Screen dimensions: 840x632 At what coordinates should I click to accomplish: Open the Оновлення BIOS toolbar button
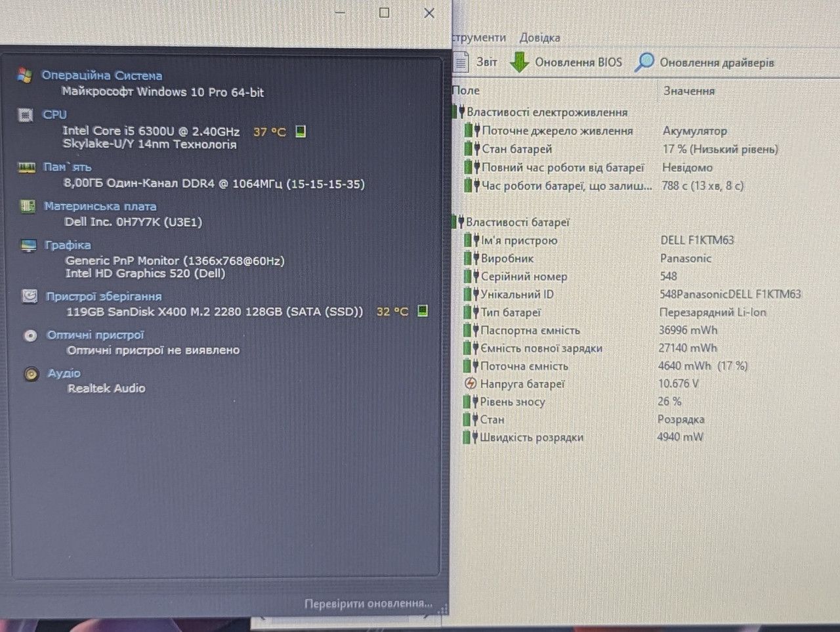[566, 62]
